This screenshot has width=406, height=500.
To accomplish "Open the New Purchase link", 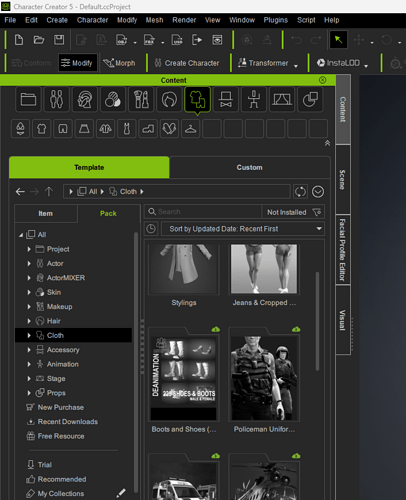I will (x=55, y=407).
